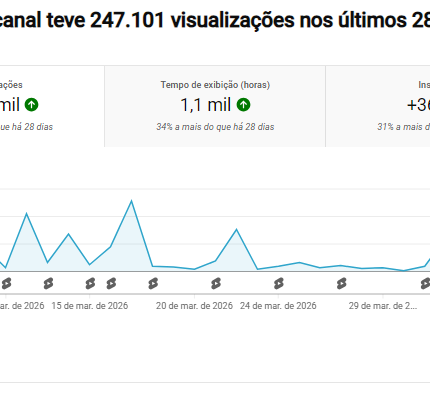Click Shorts marker above 15 de mar. de 2026 tick
This screenshot has height=396, width=430.
[x=90, y=283]
